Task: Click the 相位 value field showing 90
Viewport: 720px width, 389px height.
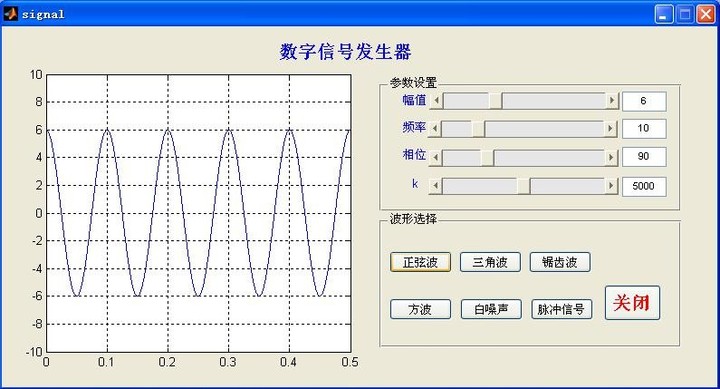Action: (x=644, y=157)
